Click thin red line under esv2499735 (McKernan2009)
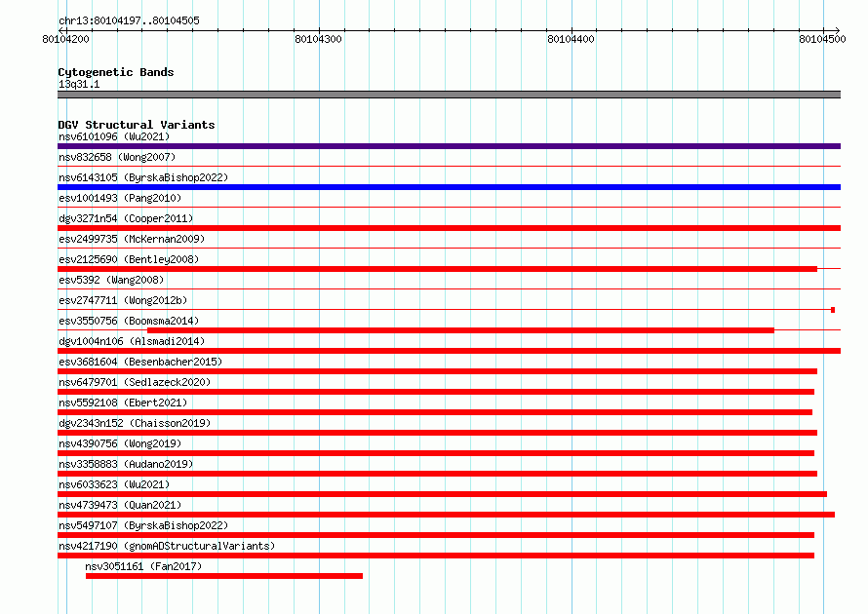Viewport: 868px width, 614px height. 449,248
